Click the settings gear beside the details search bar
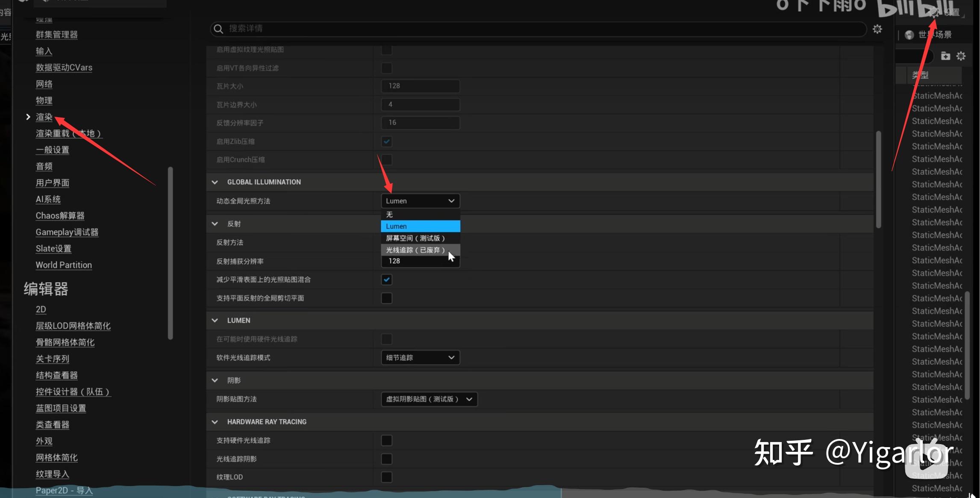 (x=877, y=29)
